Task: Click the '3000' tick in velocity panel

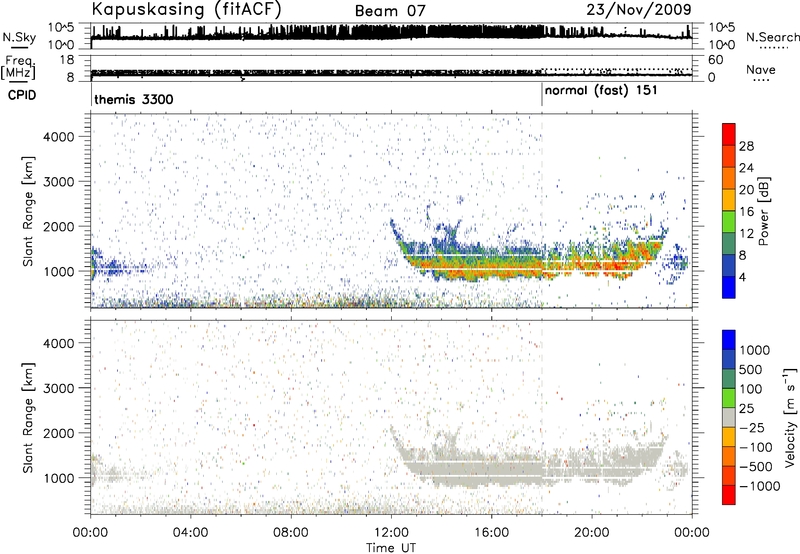Action: (59, 388)
